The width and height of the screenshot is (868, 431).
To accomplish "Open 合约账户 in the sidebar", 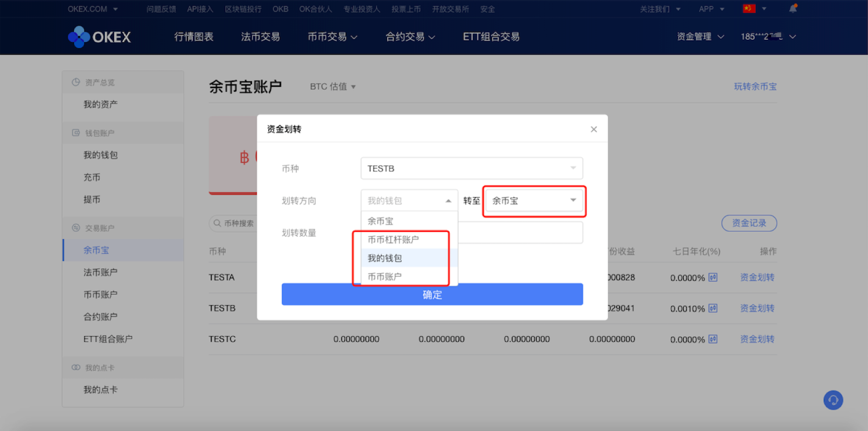I will pos(100,317).
